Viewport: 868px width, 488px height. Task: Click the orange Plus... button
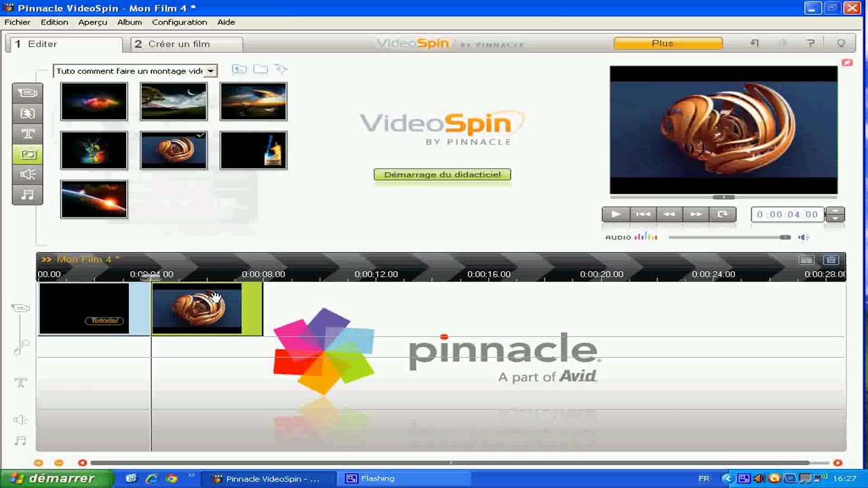(668, 43)
